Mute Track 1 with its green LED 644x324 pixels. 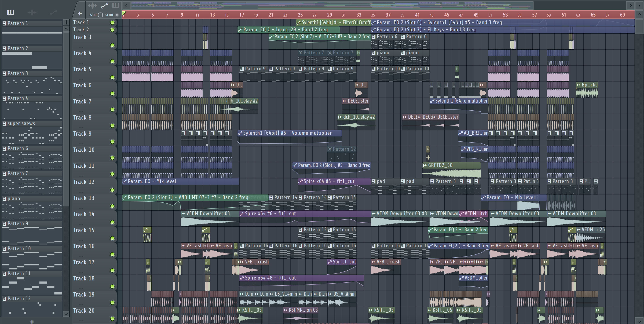[x=112, y=23]
